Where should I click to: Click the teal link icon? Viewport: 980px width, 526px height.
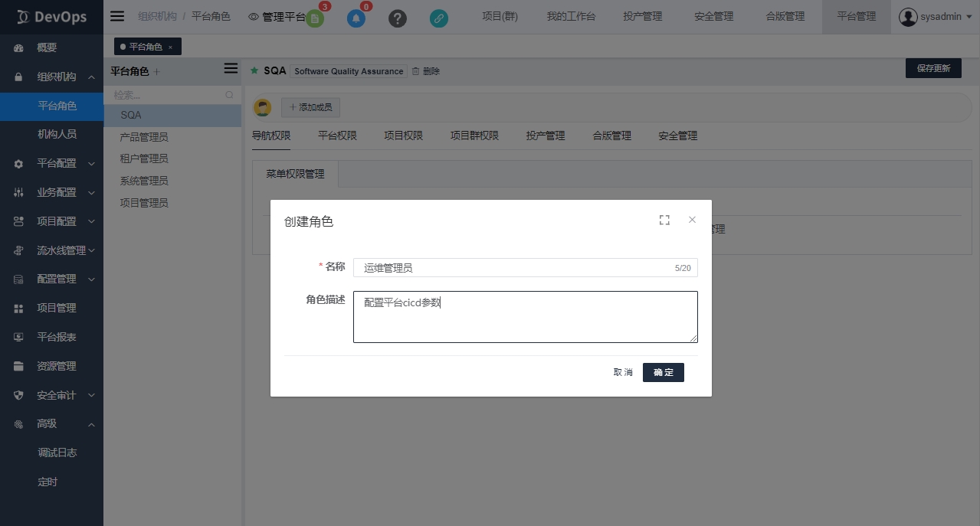click(439, 19)
